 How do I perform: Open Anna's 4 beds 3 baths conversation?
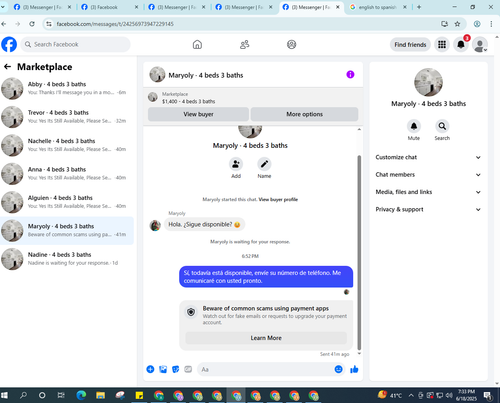[67, 174]
